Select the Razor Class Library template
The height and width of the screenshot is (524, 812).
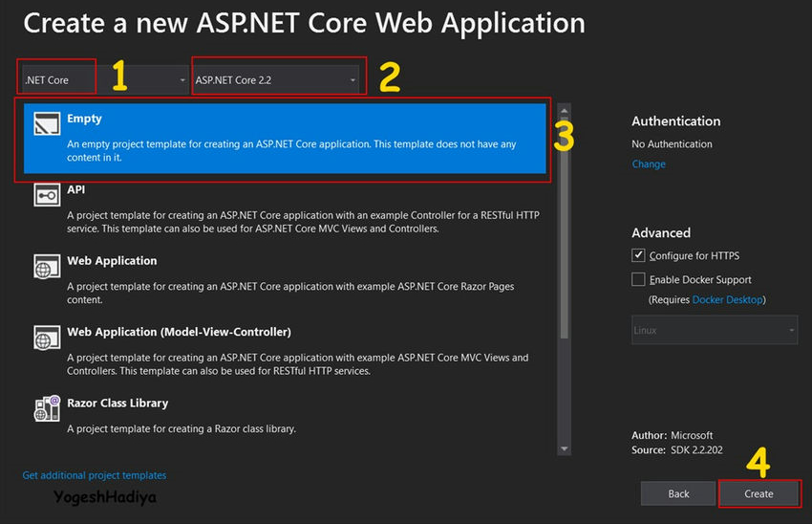(x=285, y=416)
